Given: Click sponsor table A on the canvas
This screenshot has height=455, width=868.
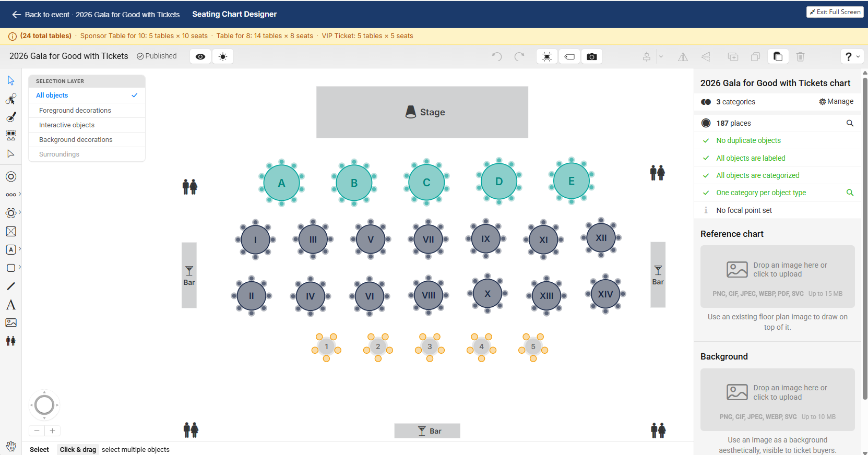Looking at the screenshot, I should [282, 183].
